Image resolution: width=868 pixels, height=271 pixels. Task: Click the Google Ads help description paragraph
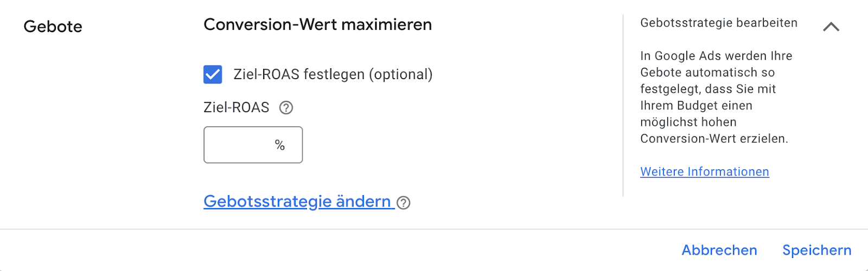[x=716, y=97]
